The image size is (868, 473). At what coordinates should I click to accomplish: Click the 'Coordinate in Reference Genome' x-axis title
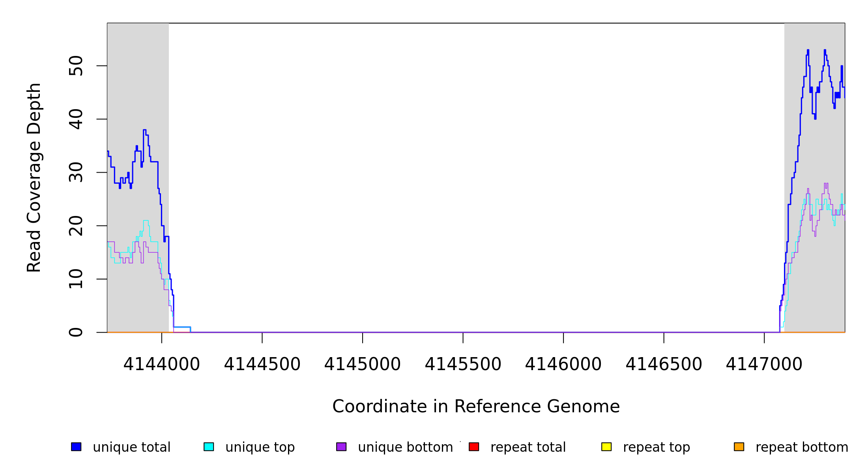click(476, 406)
